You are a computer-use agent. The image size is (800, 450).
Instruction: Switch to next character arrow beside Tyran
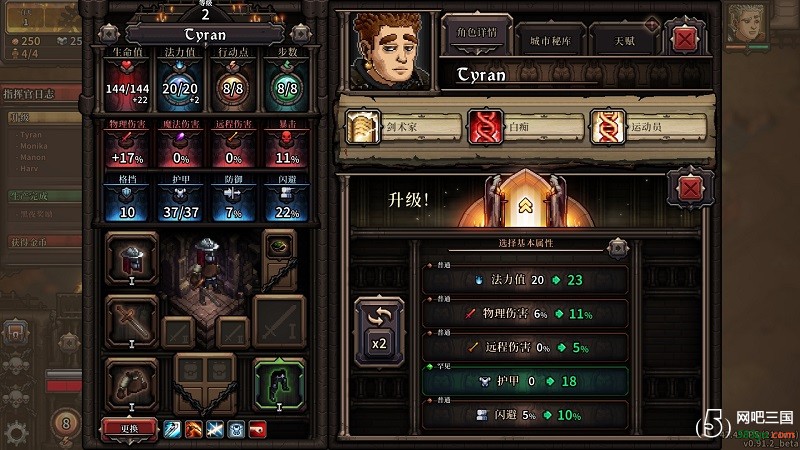[301, 34]
